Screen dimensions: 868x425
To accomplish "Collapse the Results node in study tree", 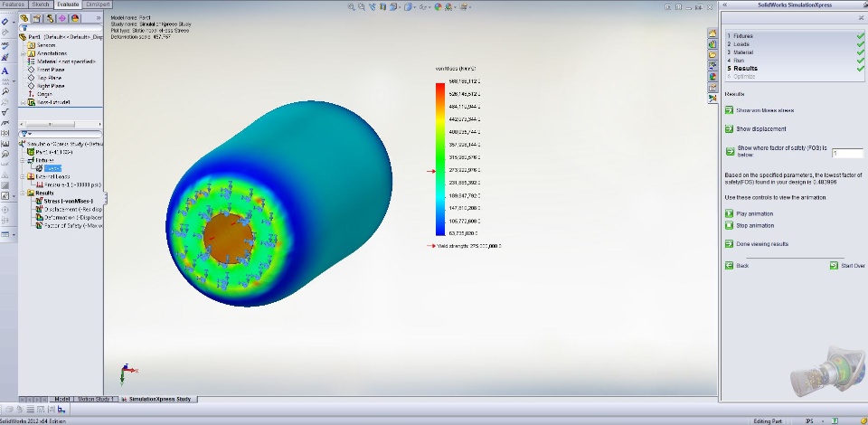I will point(24,194).
